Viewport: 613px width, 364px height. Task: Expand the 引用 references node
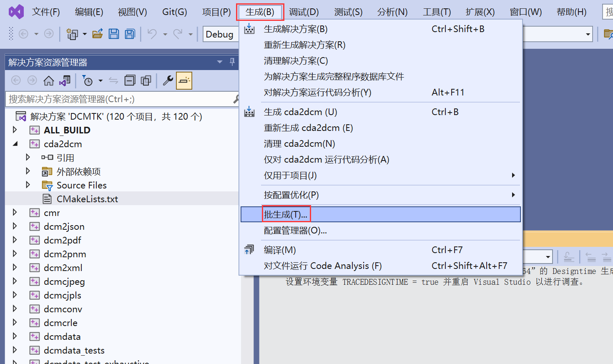28,158
